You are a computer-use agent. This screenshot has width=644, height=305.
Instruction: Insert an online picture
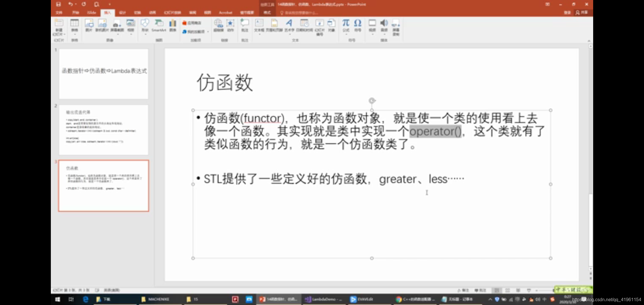pos(102,25)
